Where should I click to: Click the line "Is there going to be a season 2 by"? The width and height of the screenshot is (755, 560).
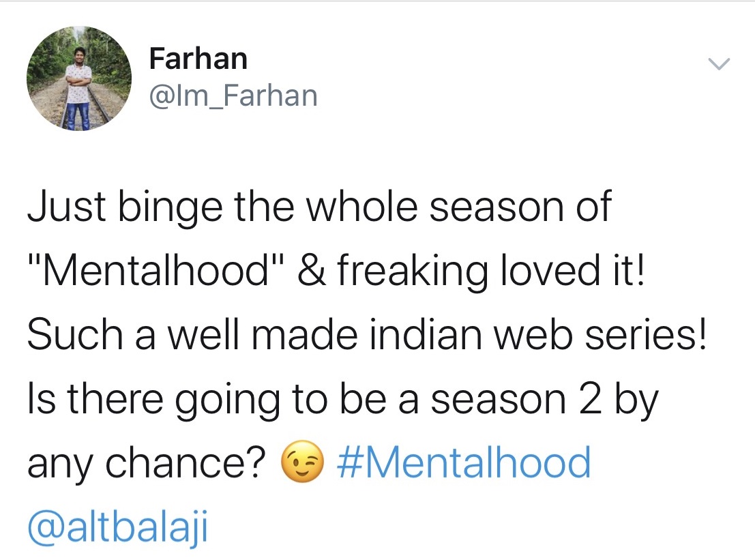(343, 400)
